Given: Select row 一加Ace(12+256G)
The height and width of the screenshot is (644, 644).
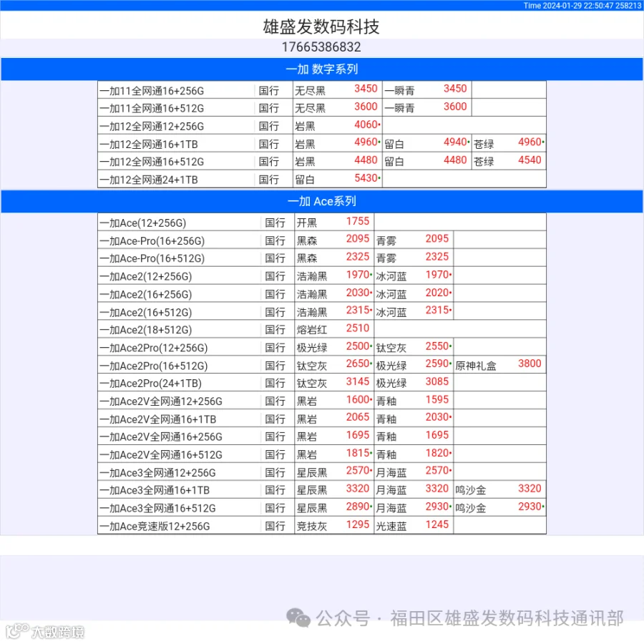Looking at the screenshot, I should pyautogui.click(x=322, y=223).
